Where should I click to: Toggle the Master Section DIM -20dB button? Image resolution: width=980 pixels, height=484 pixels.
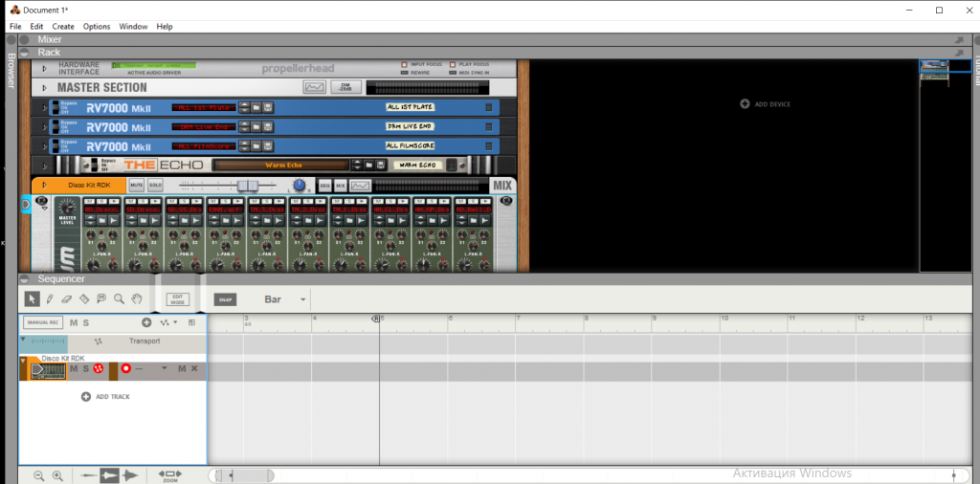point(345,87)
